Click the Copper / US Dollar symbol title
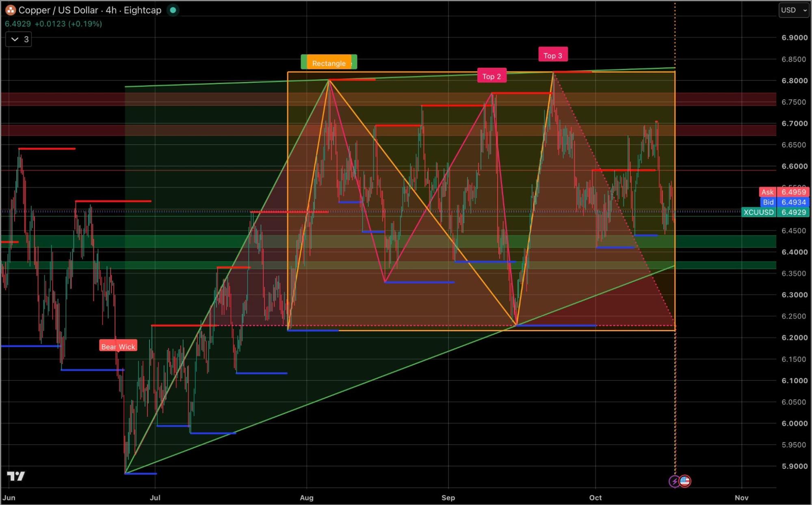Image resolution: width=812 pixels, height=505 pixels. pyautogui.click(x=58, y=10)
